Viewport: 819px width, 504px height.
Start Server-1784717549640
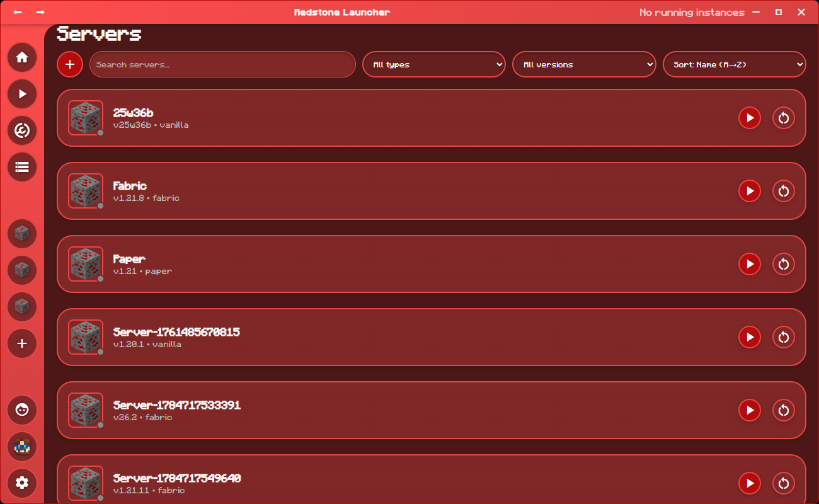750,483
